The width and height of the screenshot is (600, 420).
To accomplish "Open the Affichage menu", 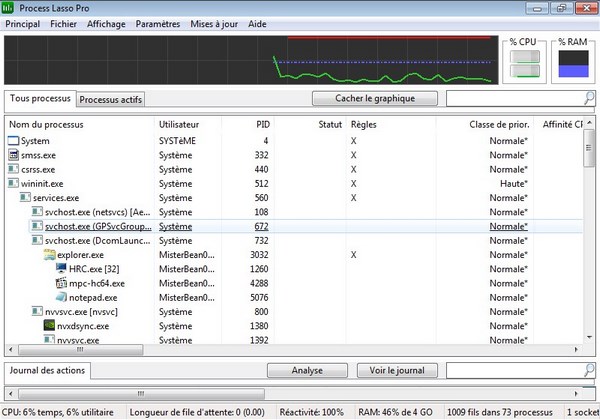I will [x=106, y=24].
